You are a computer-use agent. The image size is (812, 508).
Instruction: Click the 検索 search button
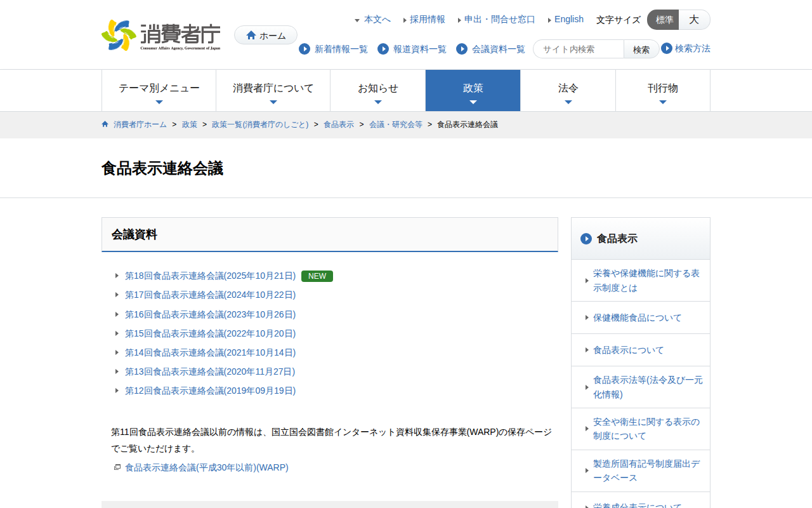641,49
